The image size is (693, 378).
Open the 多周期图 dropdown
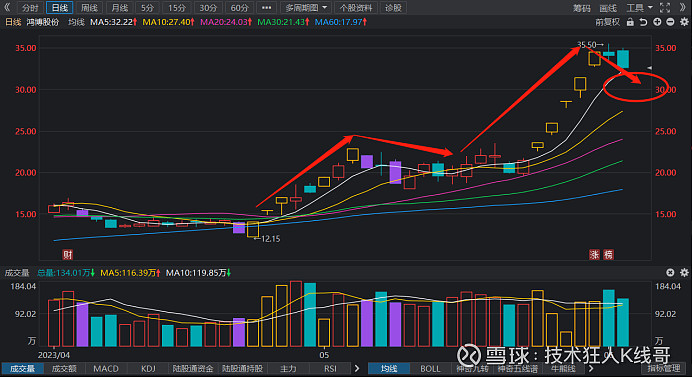point(306,8)
